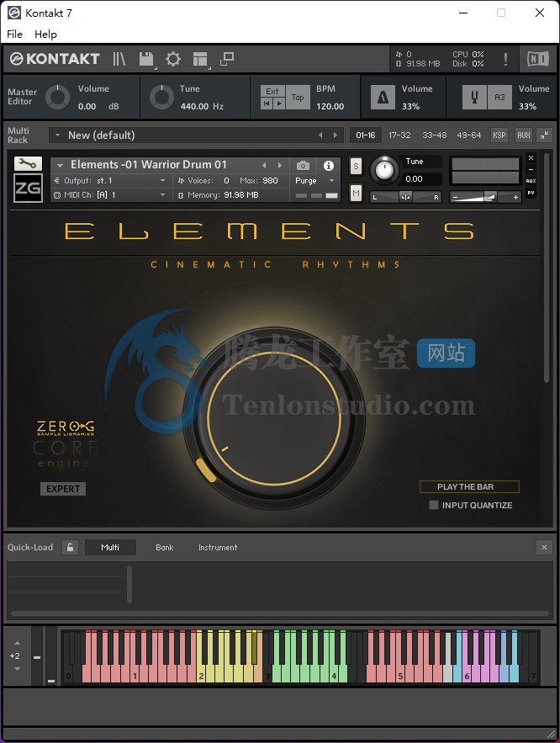Enable external sync Ext button
The height and width of the screenshot is (743, 560).
272,91
